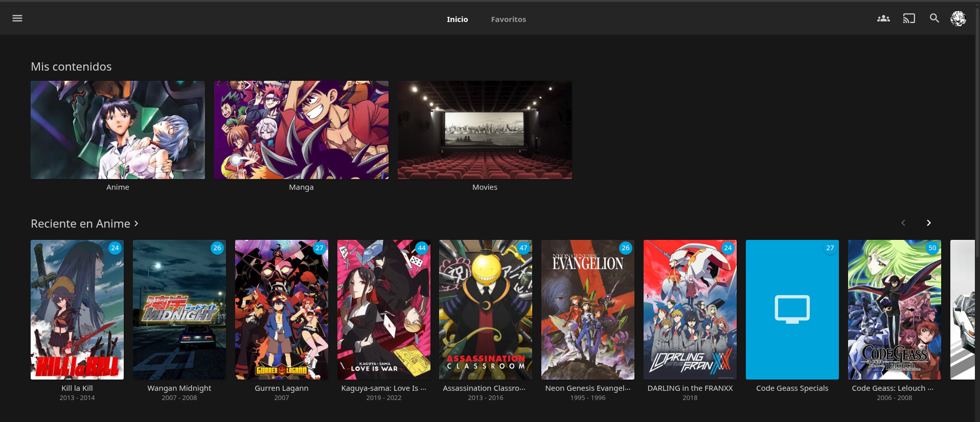
Task: Click the DARLING in the FRANXX title
Action: [x=690, y=388]
